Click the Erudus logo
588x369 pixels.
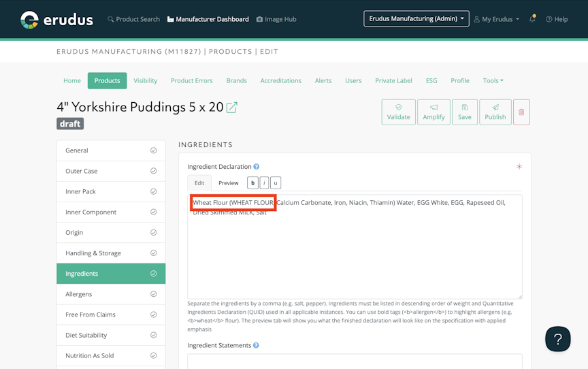(x=56, y=20)
